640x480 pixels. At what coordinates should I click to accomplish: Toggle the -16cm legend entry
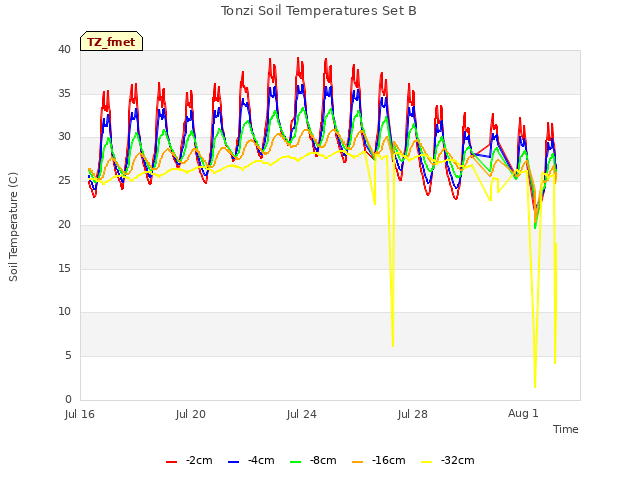pos(378,460)
